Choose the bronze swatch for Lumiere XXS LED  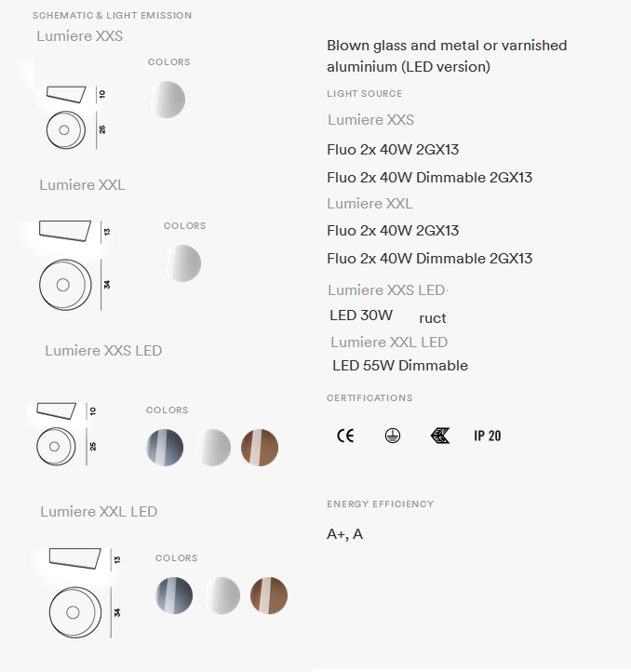[260, 448]
